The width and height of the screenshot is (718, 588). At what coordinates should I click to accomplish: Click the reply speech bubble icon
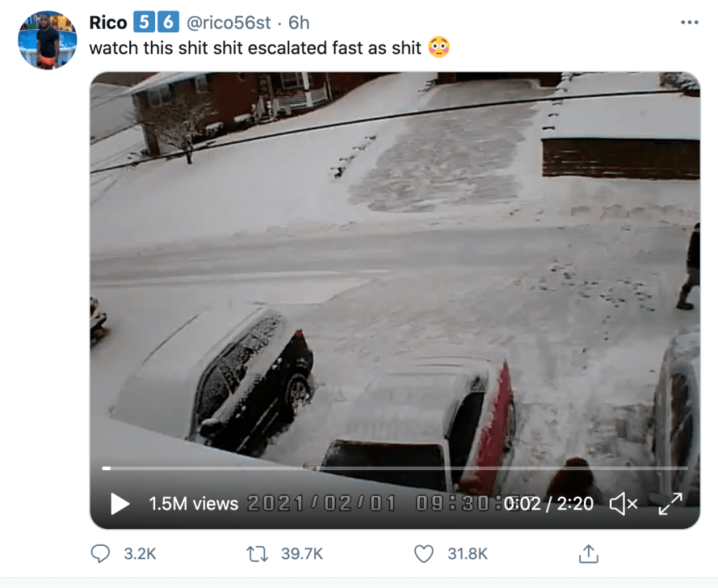click(x=100, y=554)
